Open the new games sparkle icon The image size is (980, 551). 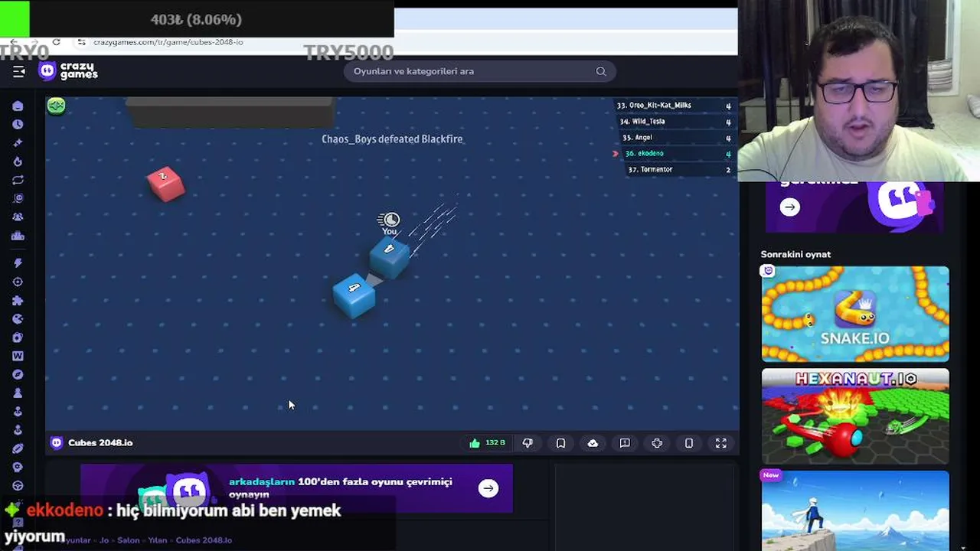pyautogui.click(x=18, y=143)
